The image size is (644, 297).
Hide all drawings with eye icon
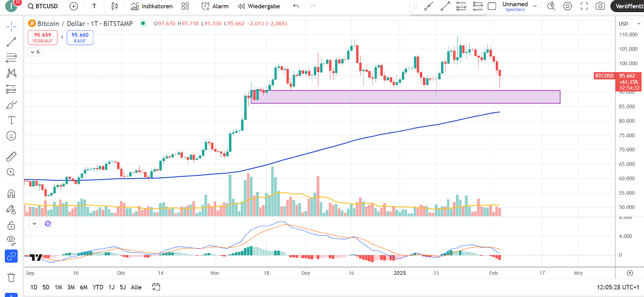[x=11, y=240]
